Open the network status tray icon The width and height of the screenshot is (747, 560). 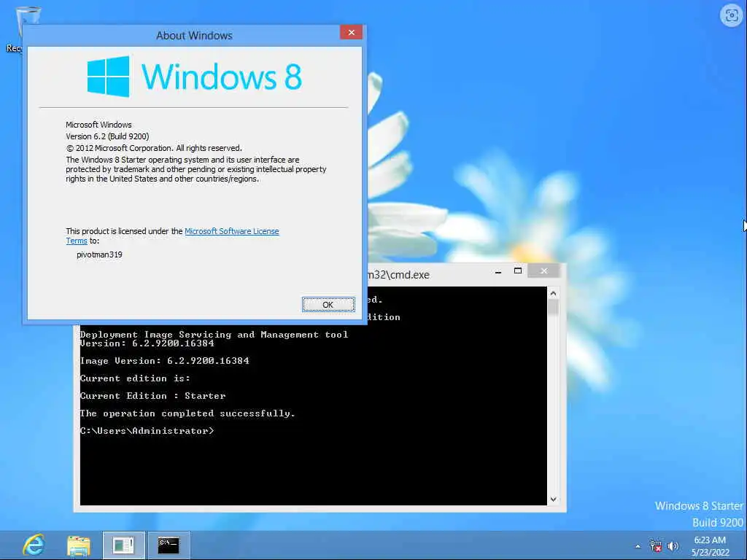[x=656, y=546]
